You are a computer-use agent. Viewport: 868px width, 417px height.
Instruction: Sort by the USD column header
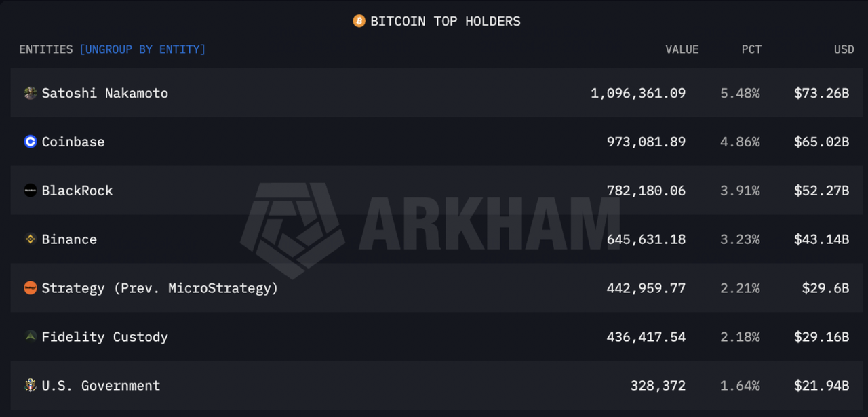844,49
